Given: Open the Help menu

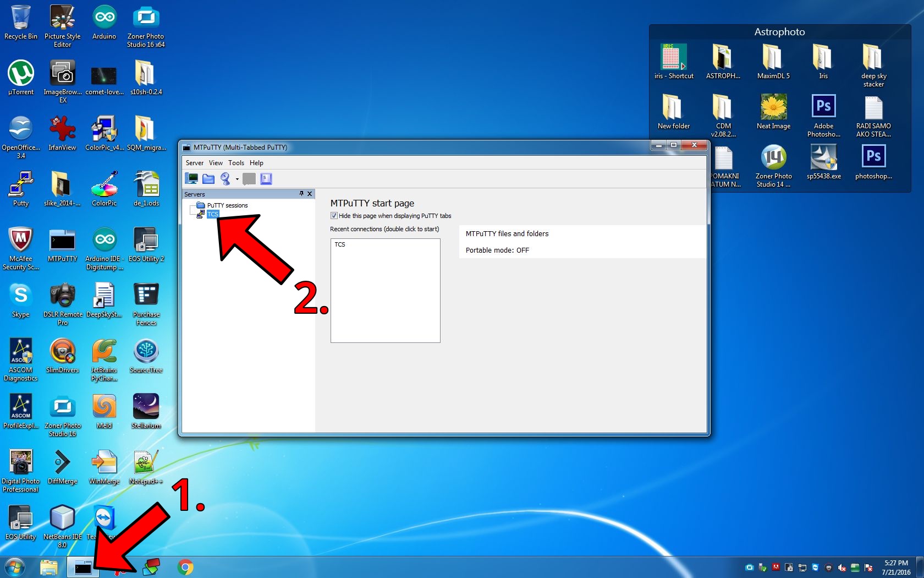Looking at the screenshot, I should [x=256, y=163].
